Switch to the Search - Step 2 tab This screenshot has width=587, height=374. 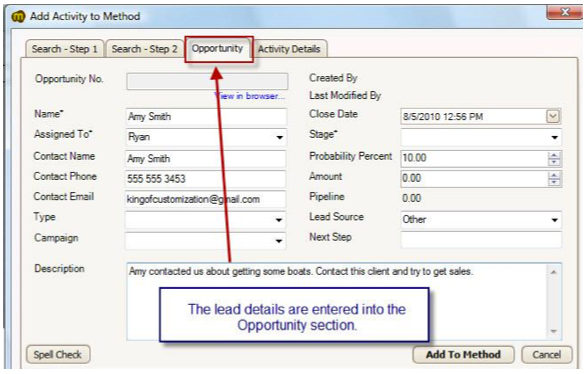click(144, 49)
